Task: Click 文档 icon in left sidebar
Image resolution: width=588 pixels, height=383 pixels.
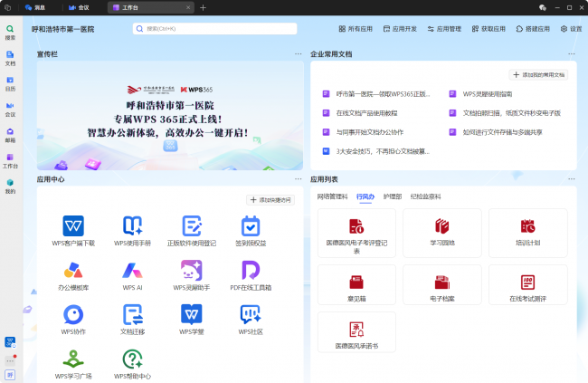Action: pos(10,57)
